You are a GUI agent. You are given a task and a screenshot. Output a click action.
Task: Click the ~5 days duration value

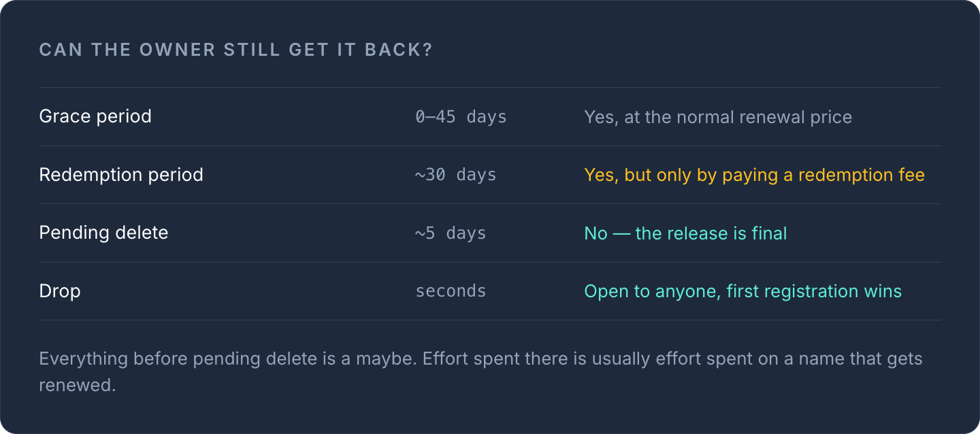point(451,233)
